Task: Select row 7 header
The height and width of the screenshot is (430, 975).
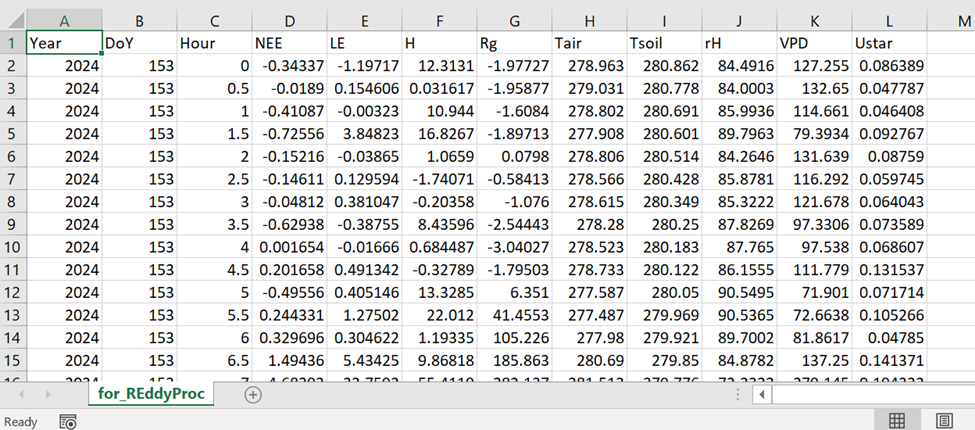Action: coord(12,181)
